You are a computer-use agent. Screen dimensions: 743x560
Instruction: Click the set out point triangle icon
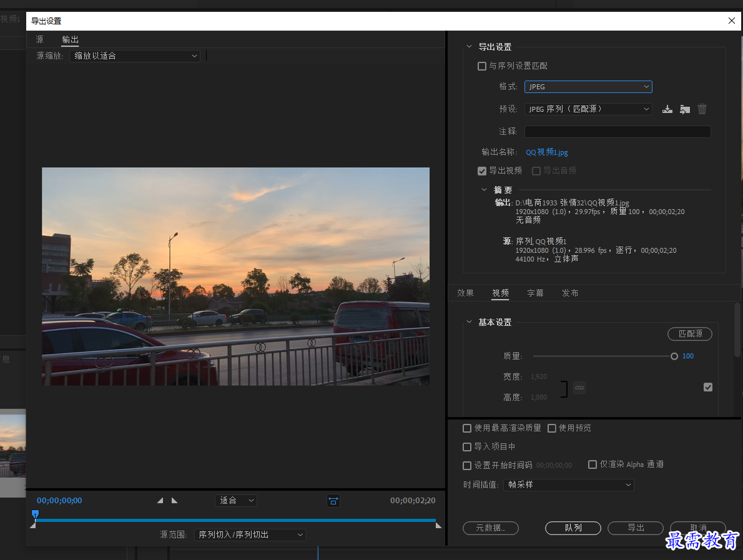point(174,500)
